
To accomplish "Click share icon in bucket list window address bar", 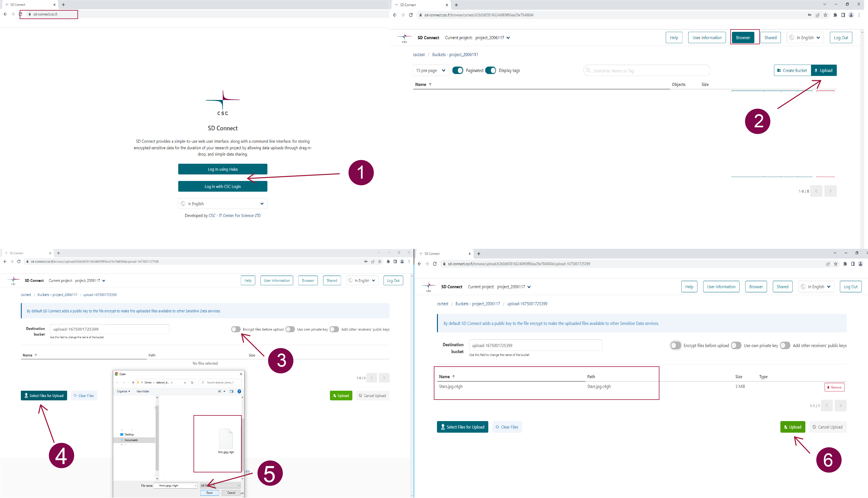I will (x=817, y=15).
